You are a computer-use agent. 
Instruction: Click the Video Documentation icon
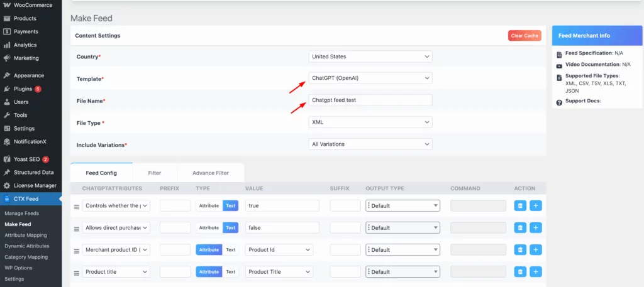point(559,65)
